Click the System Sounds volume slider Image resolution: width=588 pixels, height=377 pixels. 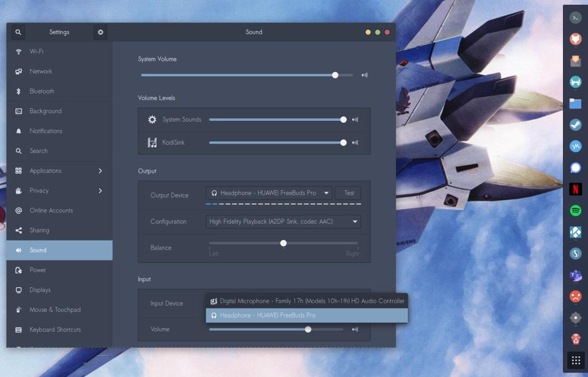[x=278, y=120]
